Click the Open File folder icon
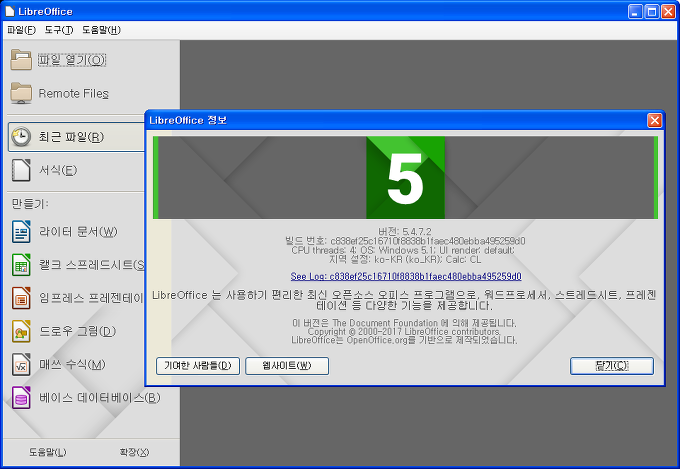This screenshot has width=680, height=469. point(21,60)
